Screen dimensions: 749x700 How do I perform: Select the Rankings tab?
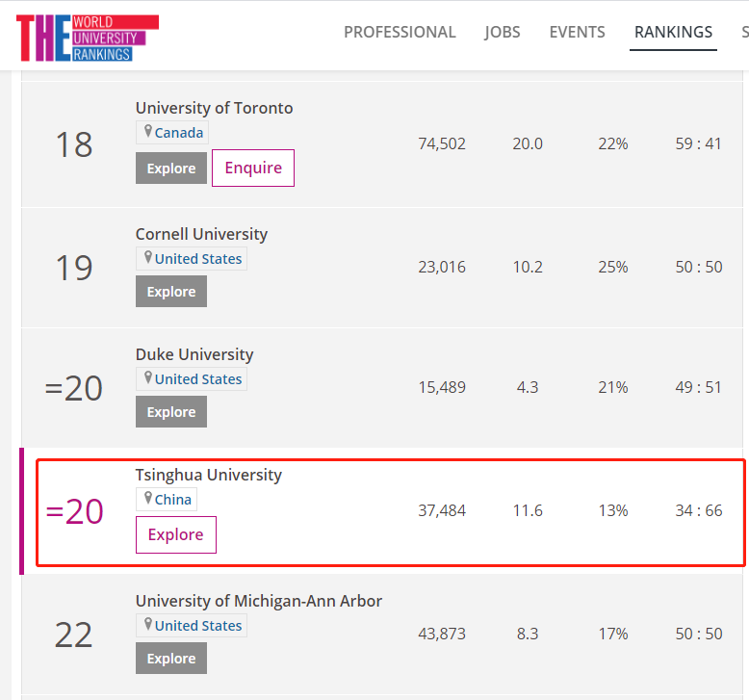tap(673, 32)
